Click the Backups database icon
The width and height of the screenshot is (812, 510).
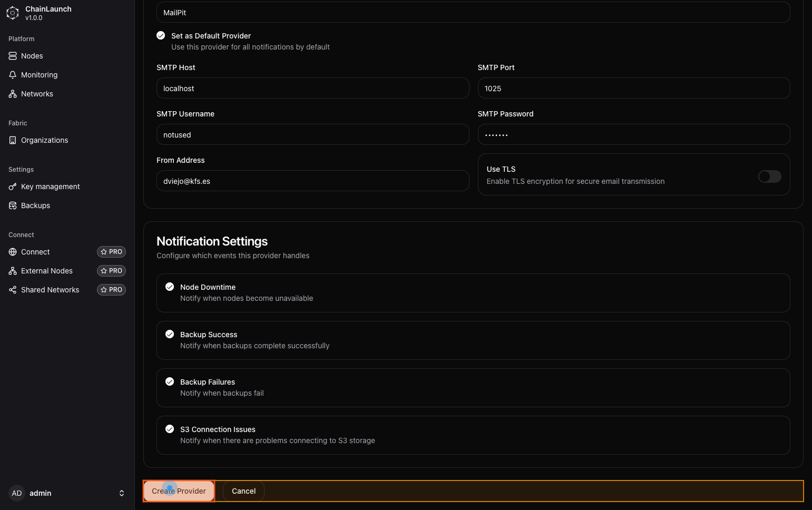13,205
